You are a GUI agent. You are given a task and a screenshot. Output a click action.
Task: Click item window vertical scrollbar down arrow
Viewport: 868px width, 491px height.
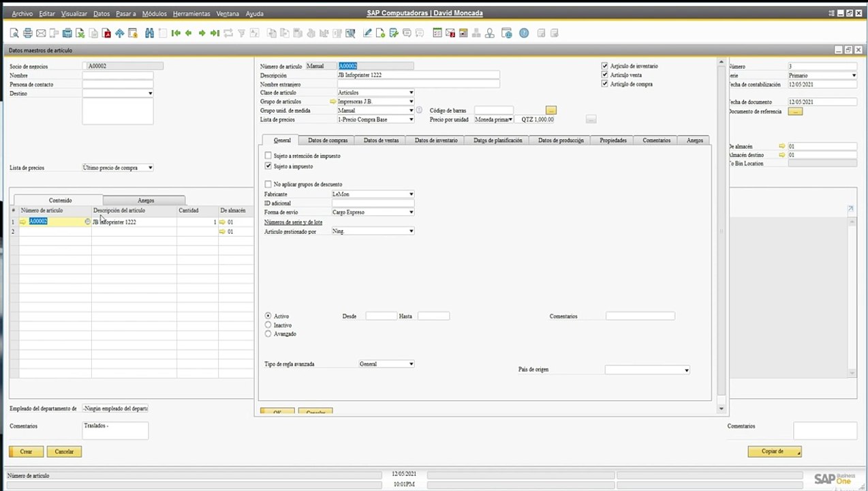(722, 409)
